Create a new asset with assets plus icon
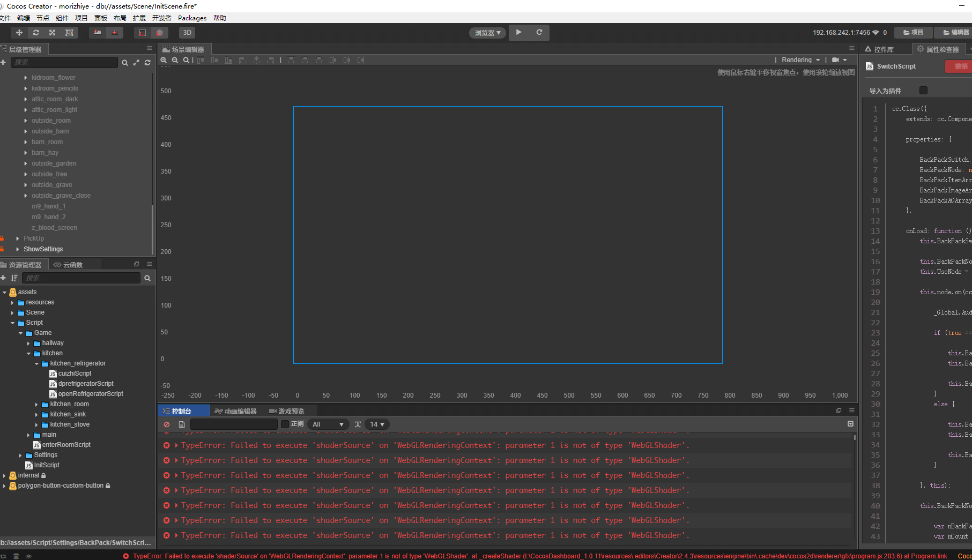The width and height of the screenshot is (972, 560). 3,278
